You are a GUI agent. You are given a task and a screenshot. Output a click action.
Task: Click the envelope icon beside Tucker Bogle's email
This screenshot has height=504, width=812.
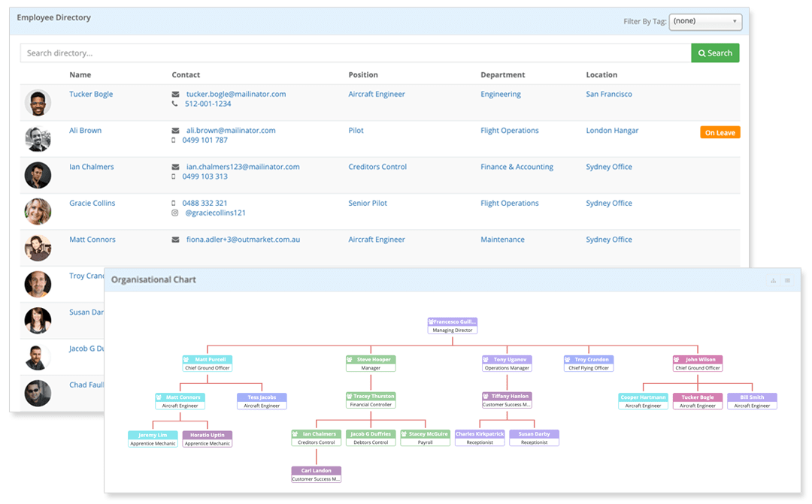pos(175,95)
